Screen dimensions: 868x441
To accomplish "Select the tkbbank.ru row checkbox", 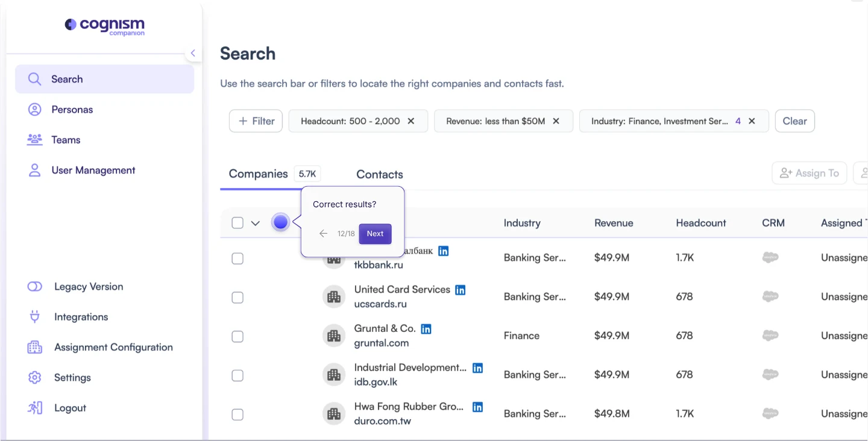I will tap(237, 258).
